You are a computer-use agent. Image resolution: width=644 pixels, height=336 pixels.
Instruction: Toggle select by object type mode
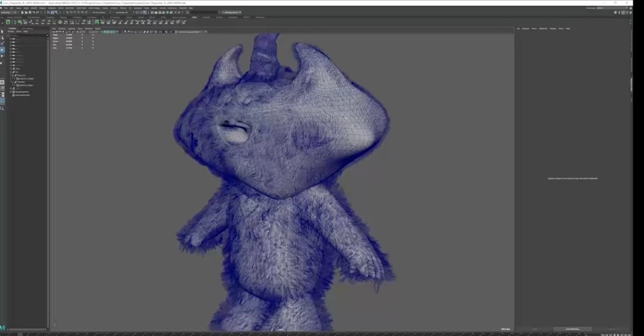[52, 12]
